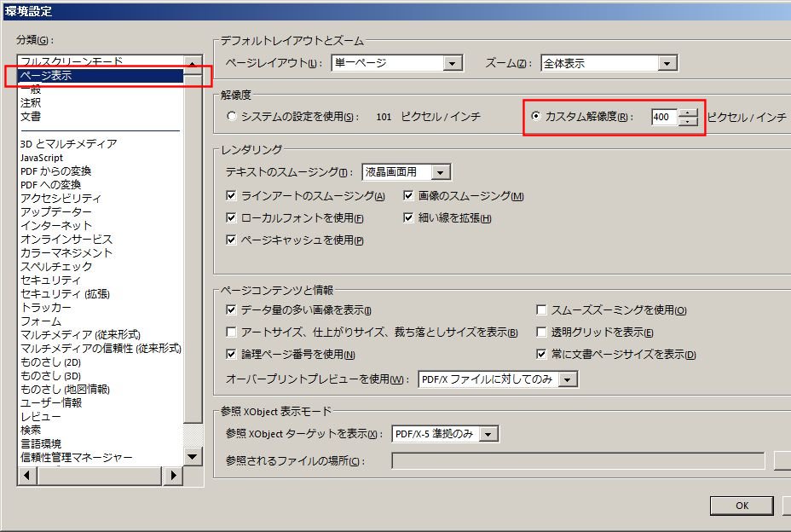791x532 pixels.
Task: Open アクセシビリティ preferences
Action: [x=61, y=199]
